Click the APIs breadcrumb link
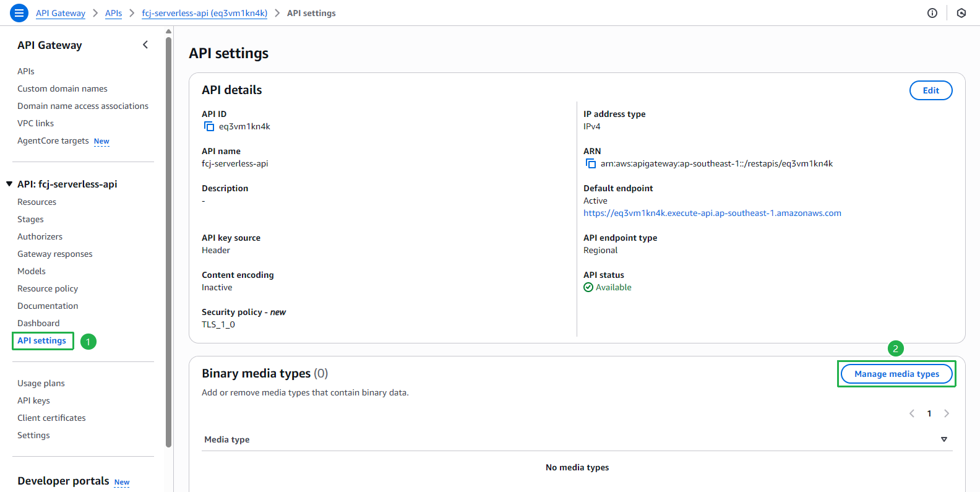The height and width of the screenshot is (492, 980). click(x=113, y=13)
